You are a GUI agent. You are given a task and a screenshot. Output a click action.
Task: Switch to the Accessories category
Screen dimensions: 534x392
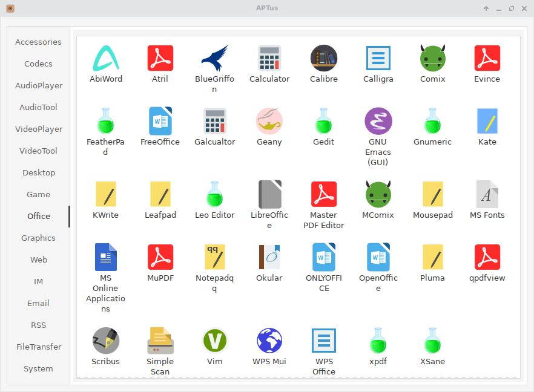(x=39, y=42)
